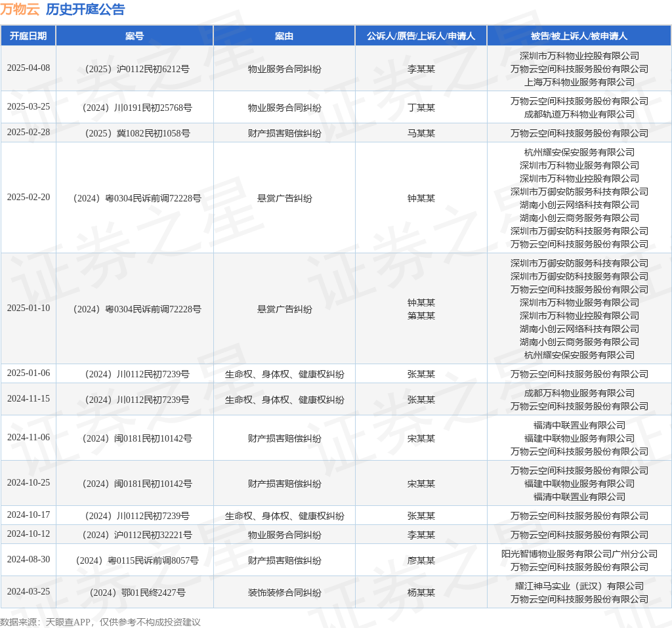Click 财产损害赔偿纠纷 in the 2025-02-28 row
Screen dimensions: 672x628
[x=284, y=133]
